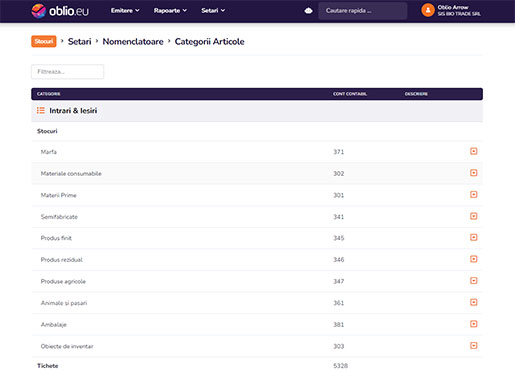Image resolution: width=515 pixels, height=371 pixels.
Task: Click the action icon for Animale si pasari
Action: click(473, 302)
